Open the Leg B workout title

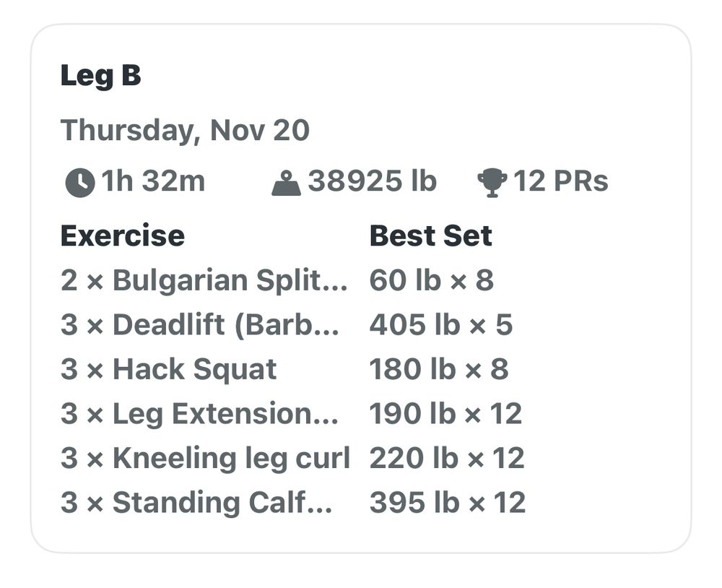[x=100, y=76]
